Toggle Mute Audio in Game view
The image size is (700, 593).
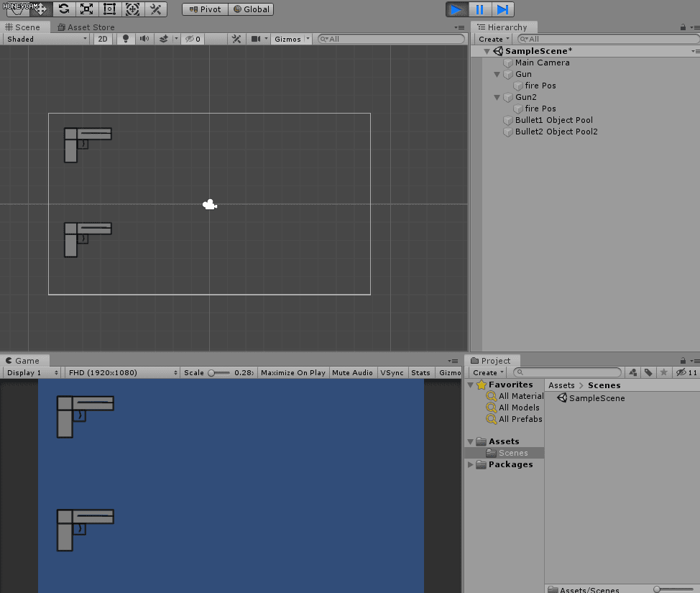click(x=352, y=372)
